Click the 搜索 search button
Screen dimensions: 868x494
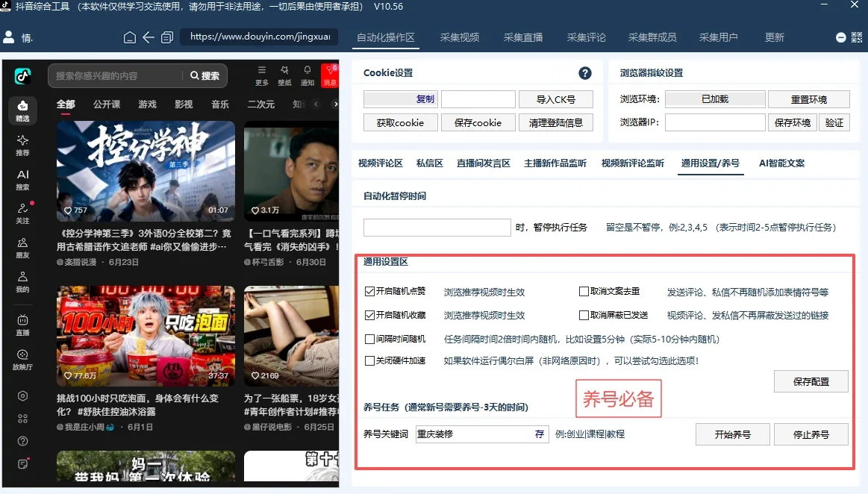pyautogui.click(x=204, y=76)
